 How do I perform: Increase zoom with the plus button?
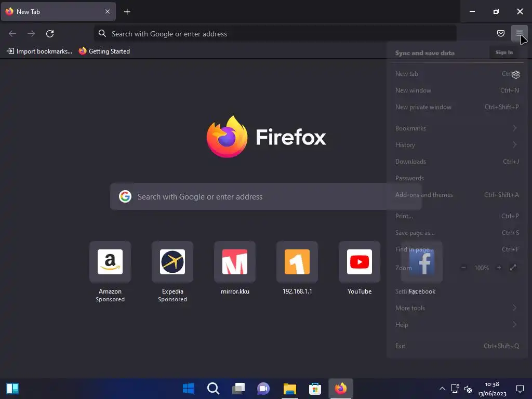(x=499, y=268)
